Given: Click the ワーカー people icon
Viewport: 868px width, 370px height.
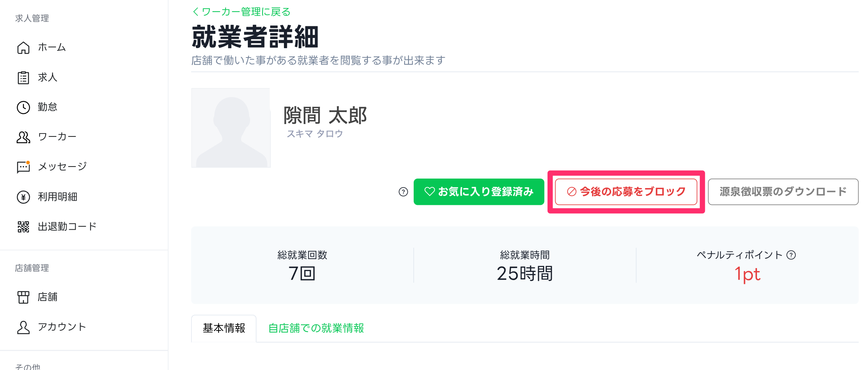Looking at the screenshot, I should (23, 137).
